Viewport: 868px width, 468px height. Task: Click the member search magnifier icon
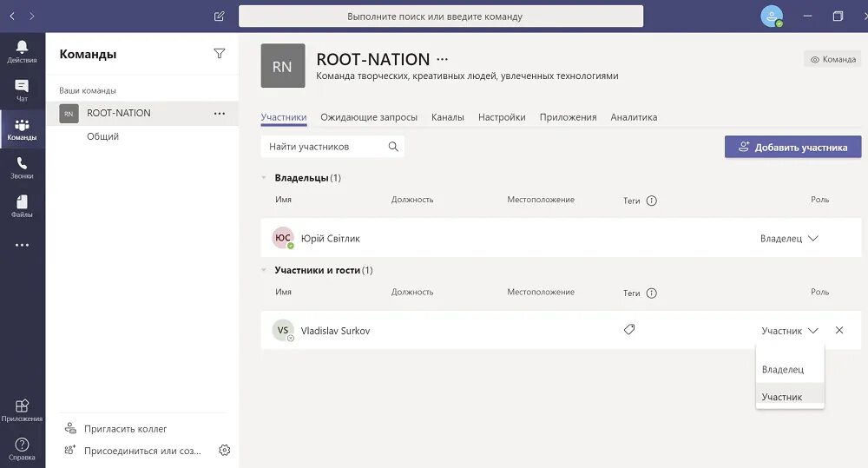click(393, 147)
